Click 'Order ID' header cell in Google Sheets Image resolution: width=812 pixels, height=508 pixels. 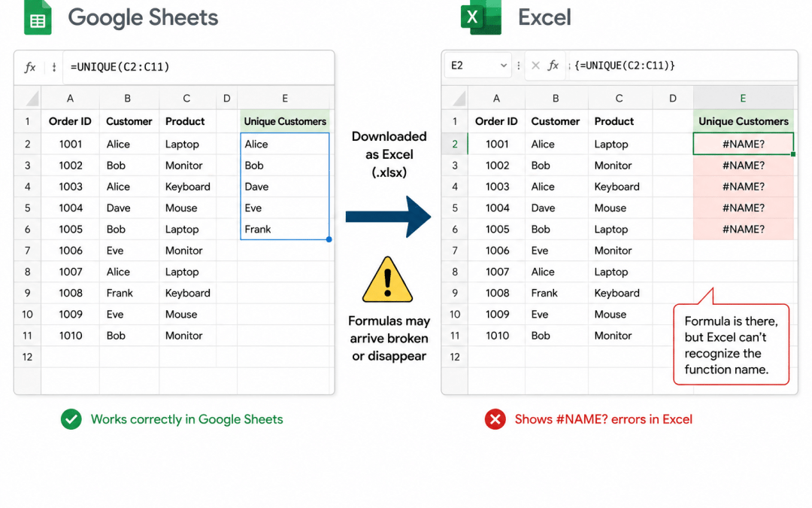(x=70, y=121)
